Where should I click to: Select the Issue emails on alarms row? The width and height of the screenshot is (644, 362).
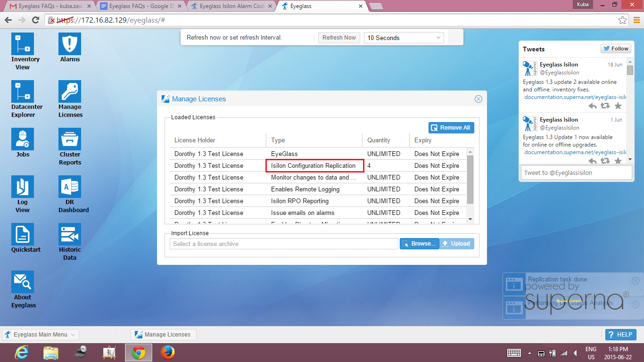click(318, 213)
